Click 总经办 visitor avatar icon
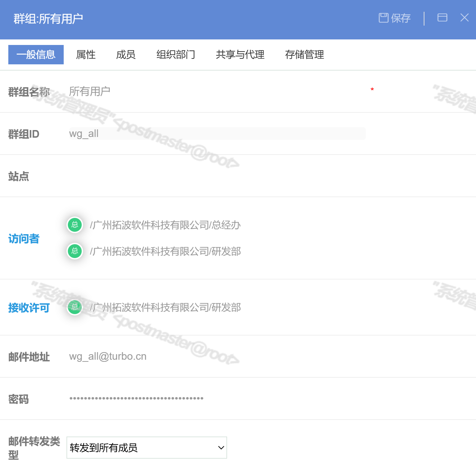476x468 pixels. (75, 225)
